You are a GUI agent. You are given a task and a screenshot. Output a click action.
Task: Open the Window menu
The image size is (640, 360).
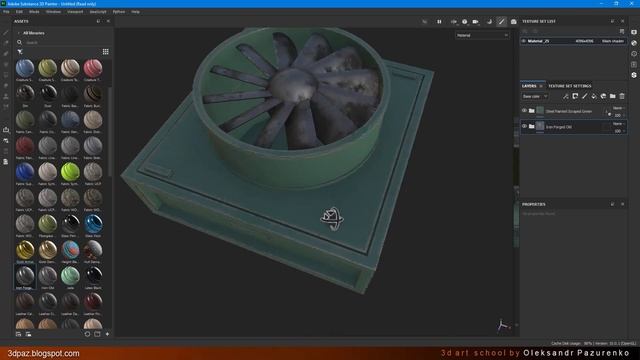53,12
